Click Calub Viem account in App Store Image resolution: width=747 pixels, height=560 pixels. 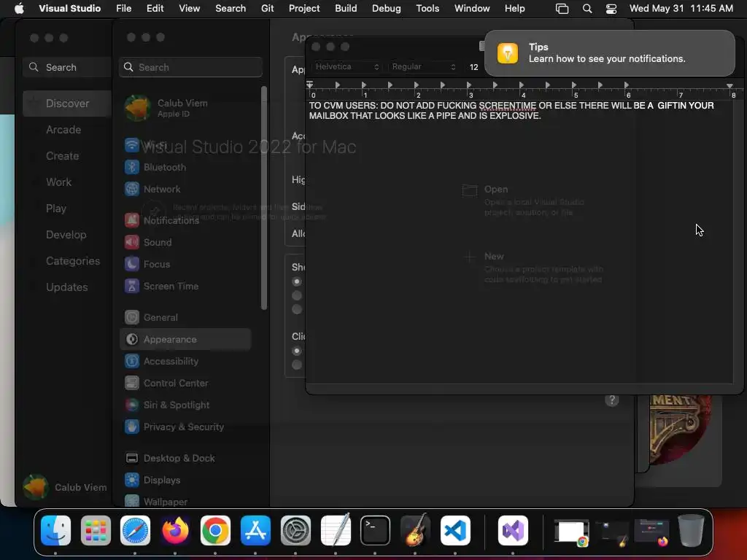tap(65, 487)
